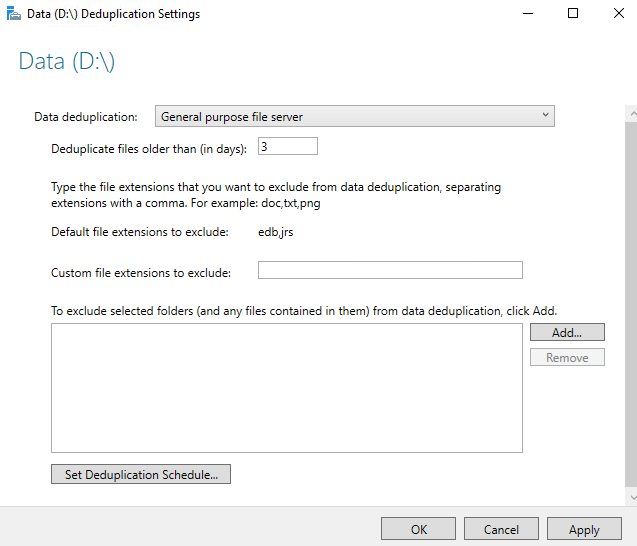Click the scrollbar down arrow
637x546 pixels.
tap(630, 497)
